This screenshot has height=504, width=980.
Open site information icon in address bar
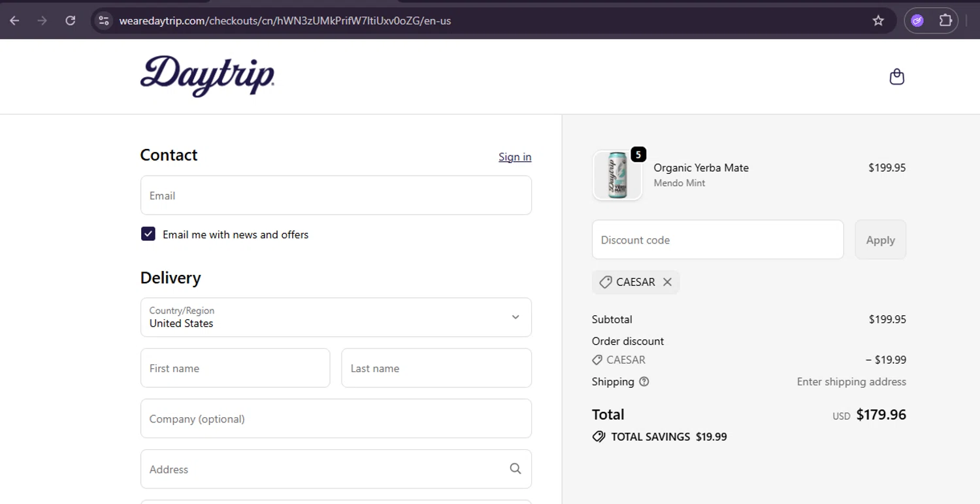tap(104, 20)
